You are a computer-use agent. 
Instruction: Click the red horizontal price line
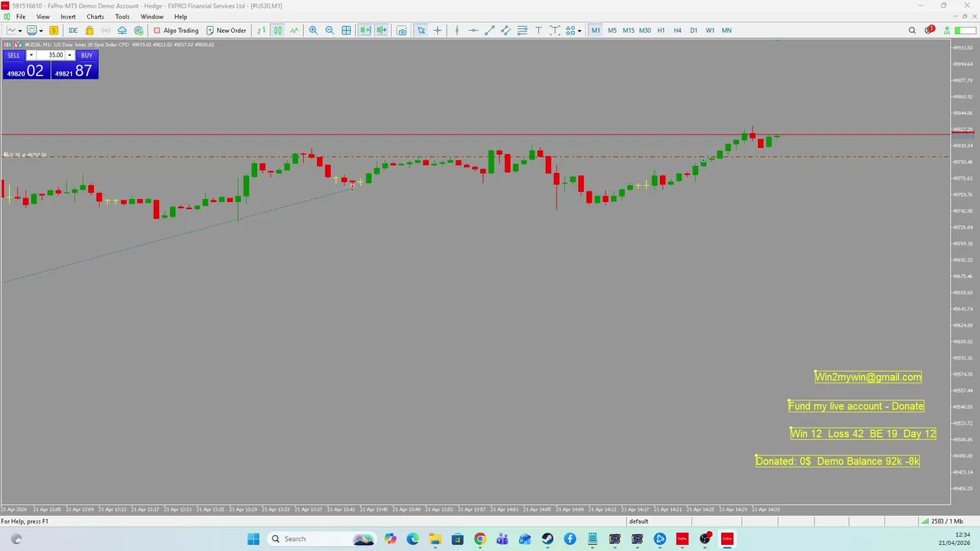click(475, 135)
